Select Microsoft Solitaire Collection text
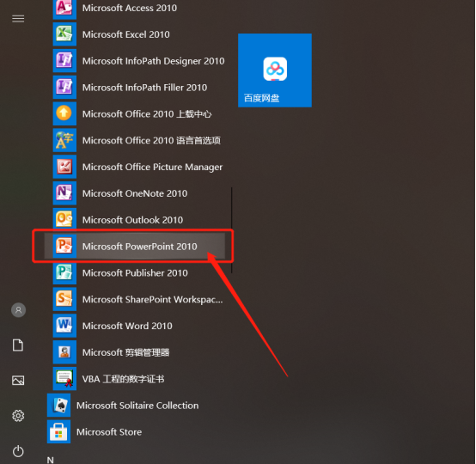Image resolution: width=476 pixels, height=464 pixels. (137, 406)
